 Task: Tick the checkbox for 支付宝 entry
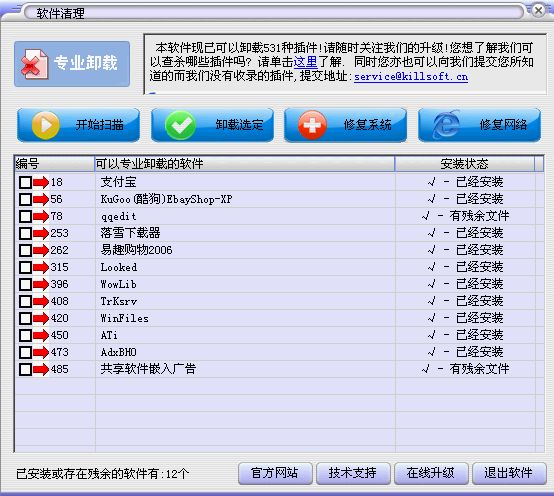[25, 183]
